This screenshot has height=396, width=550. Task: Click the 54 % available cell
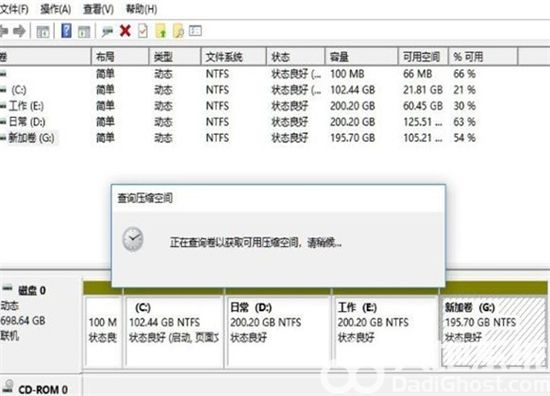[464, 138]
